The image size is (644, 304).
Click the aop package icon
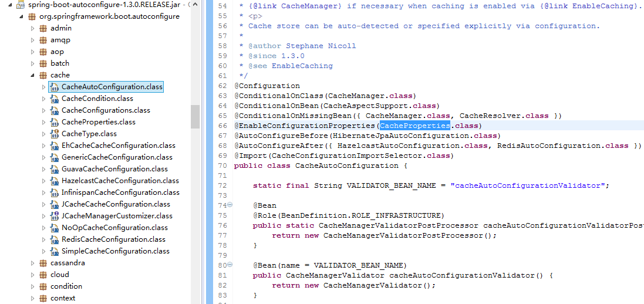[43, 52]
